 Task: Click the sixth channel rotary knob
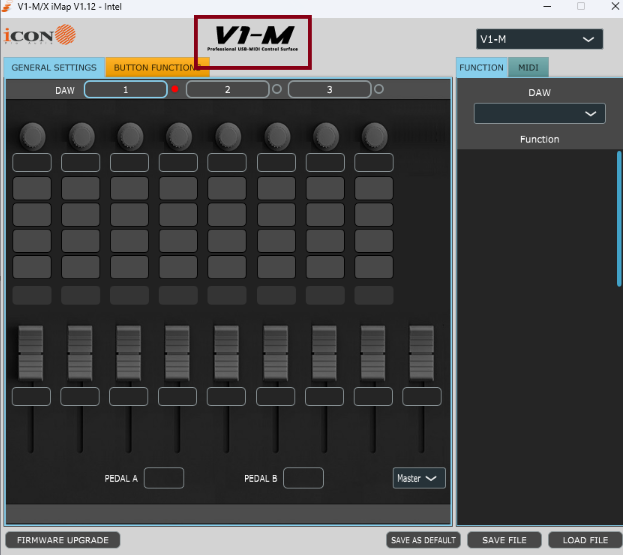pos(277,136)
